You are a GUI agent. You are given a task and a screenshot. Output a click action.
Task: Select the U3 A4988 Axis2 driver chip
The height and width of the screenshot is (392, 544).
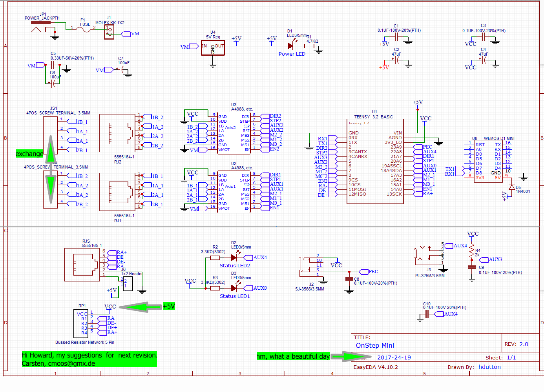234,132
